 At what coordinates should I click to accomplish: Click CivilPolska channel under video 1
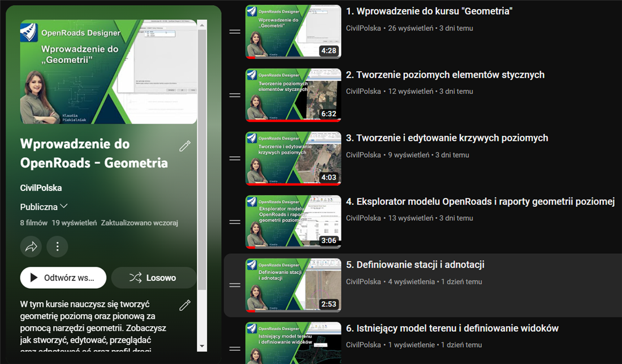[364, 28]
